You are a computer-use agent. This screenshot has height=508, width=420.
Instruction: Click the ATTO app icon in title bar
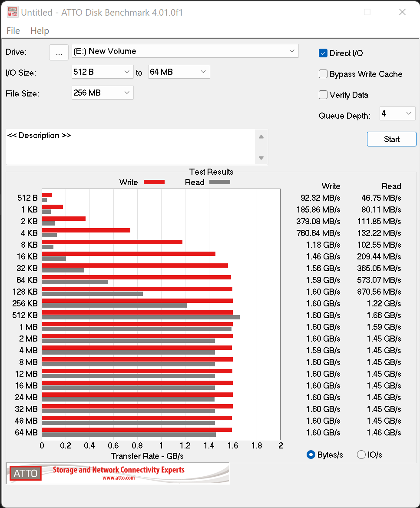tap(13, 12)
